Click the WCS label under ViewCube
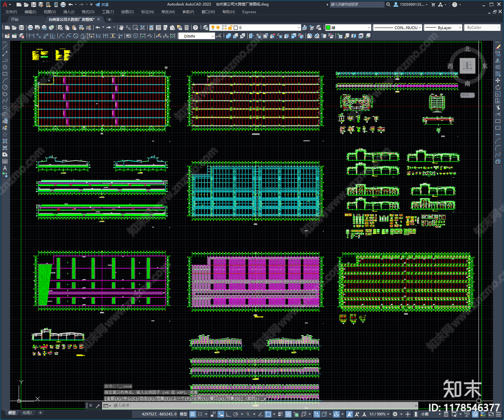Screen dimensions: 504x420 [x=467, y=95]
